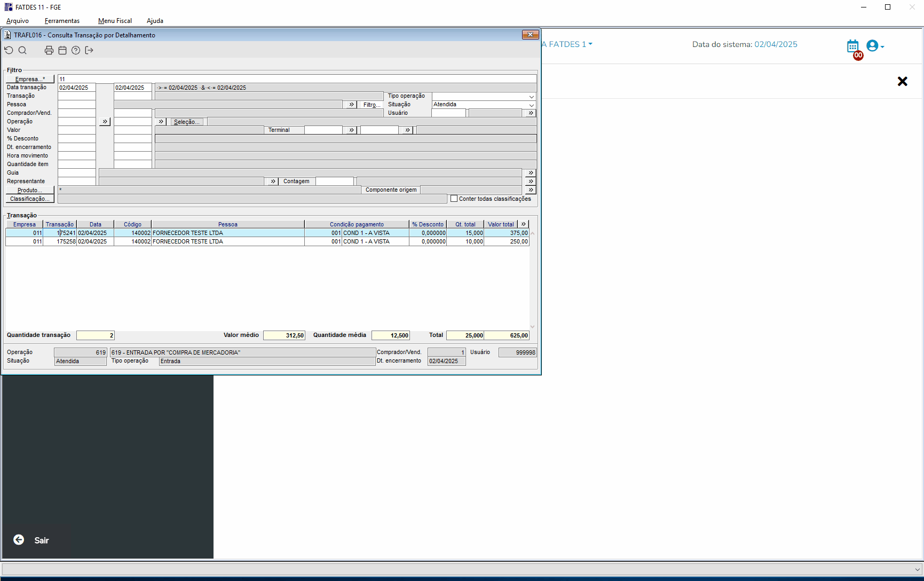Click the Guia row lookup chevron button
The width and height of the screenshot is (924, 581).
coord(531,173)
